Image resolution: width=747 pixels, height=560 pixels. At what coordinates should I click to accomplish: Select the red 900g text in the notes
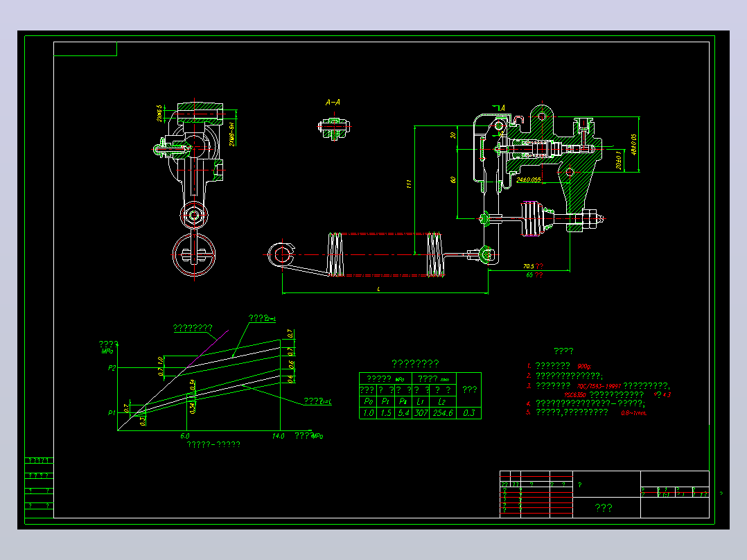point(584,367)
